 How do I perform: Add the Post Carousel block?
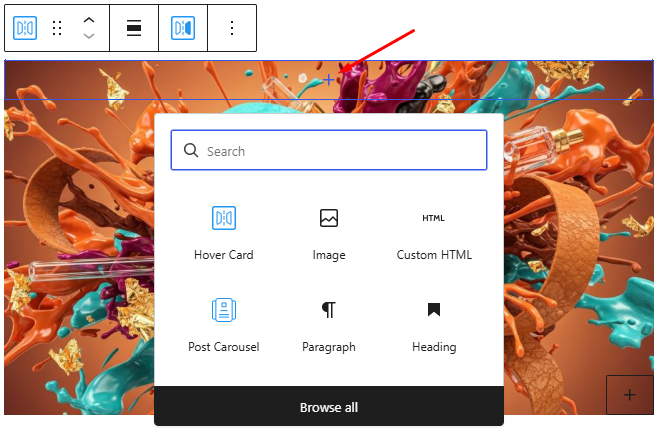pos(224,324)
